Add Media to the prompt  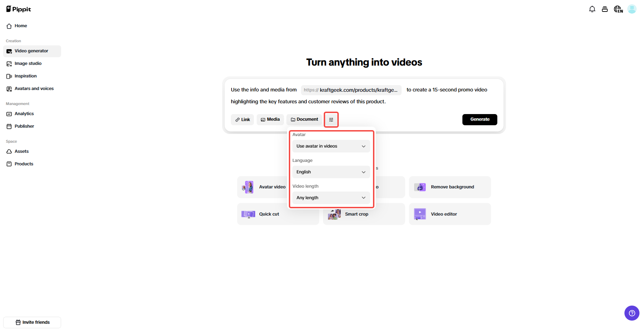[270, 120]
